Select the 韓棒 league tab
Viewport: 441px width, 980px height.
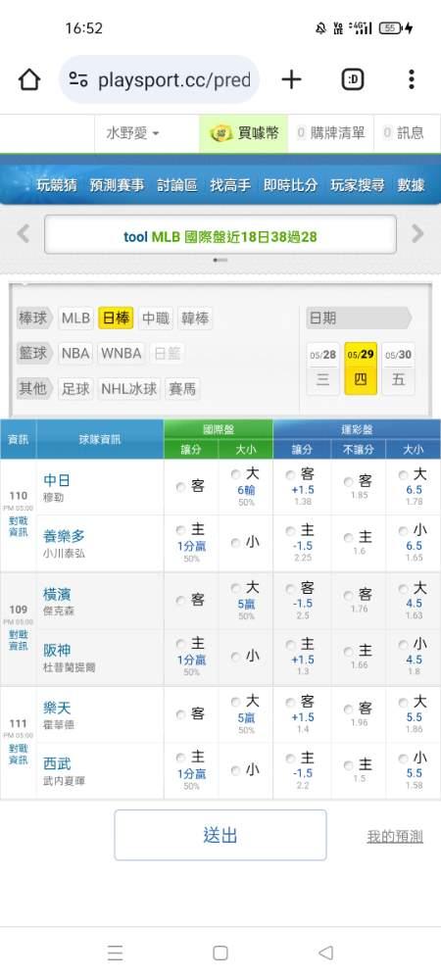pyautogui.click(x=195, y=318)
